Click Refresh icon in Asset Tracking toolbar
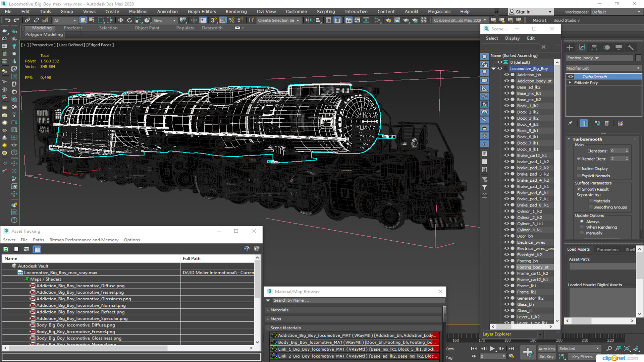Viewport: 644px width, 362px height. pyautogui.click(x=6, y=249)
